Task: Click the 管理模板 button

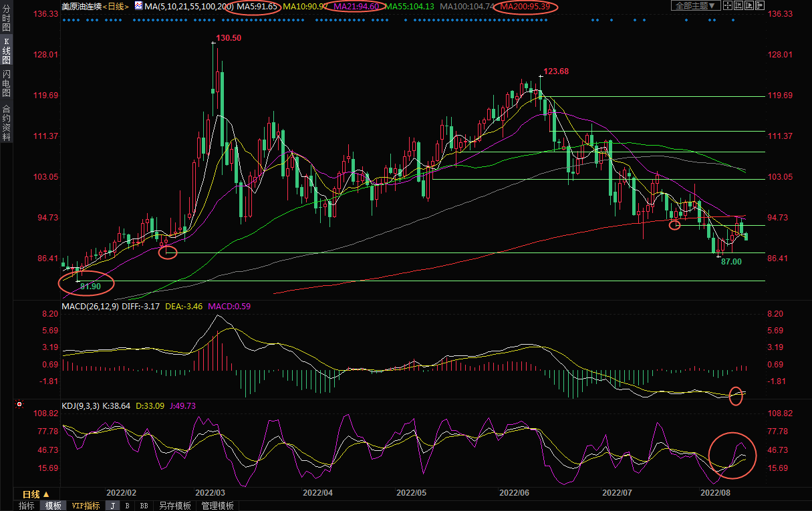Action: [x=217, y=506]
